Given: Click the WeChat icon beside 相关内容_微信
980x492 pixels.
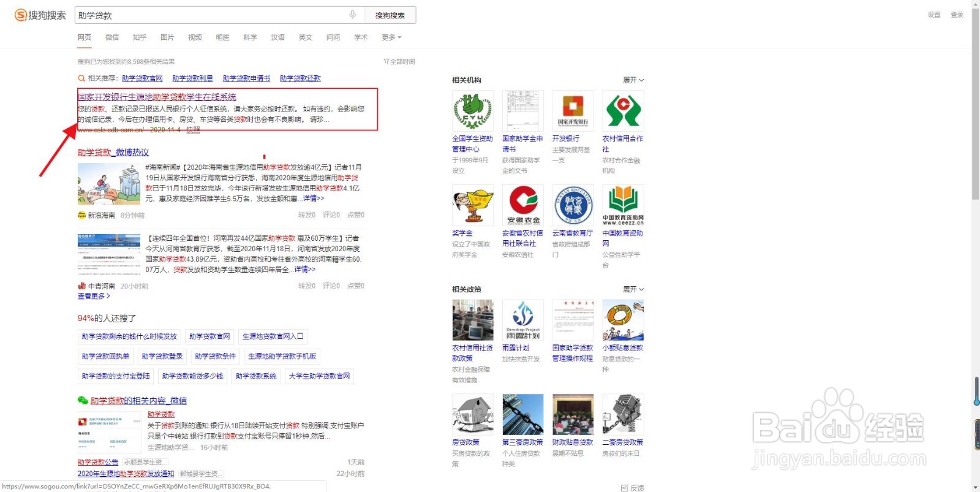Looking at the screenshot, I should click(x=83, y=401).
